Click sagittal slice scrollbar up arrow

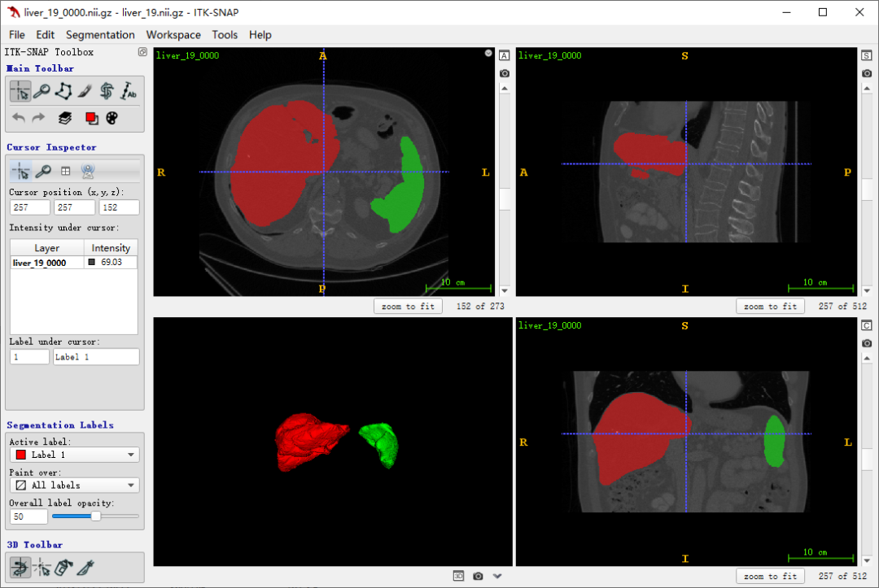pyautogui.click(x=867, y=89)
